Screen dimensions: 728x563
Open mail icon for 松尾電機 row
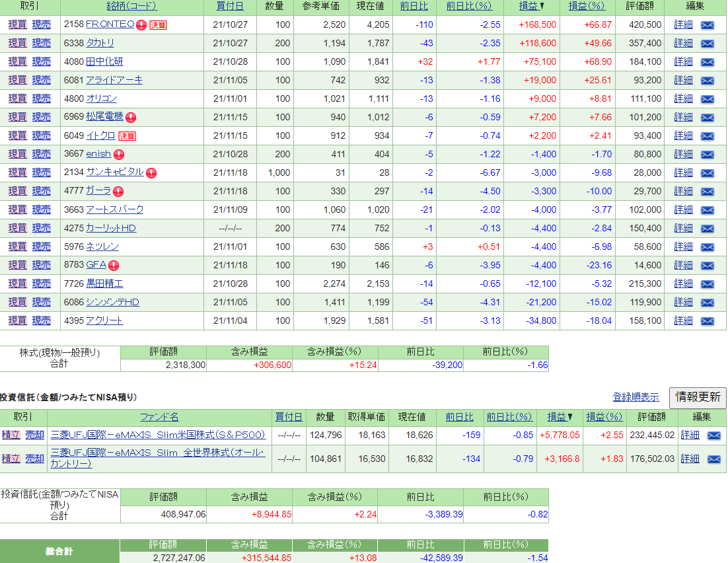pos(707,118)
